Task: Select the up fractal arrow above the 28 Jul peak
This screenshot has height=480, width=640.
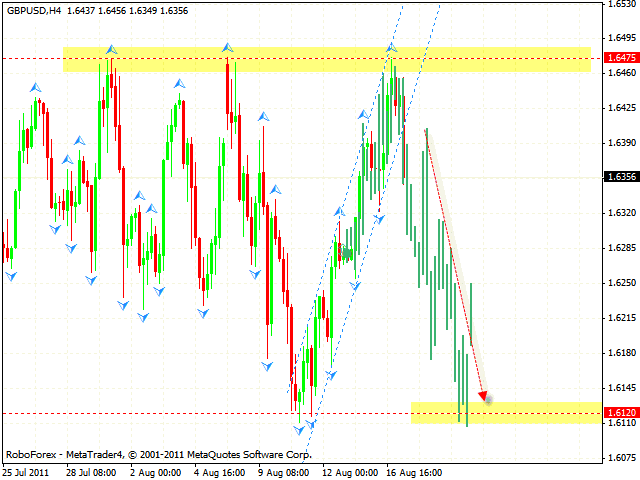Action: coord(111,48)
